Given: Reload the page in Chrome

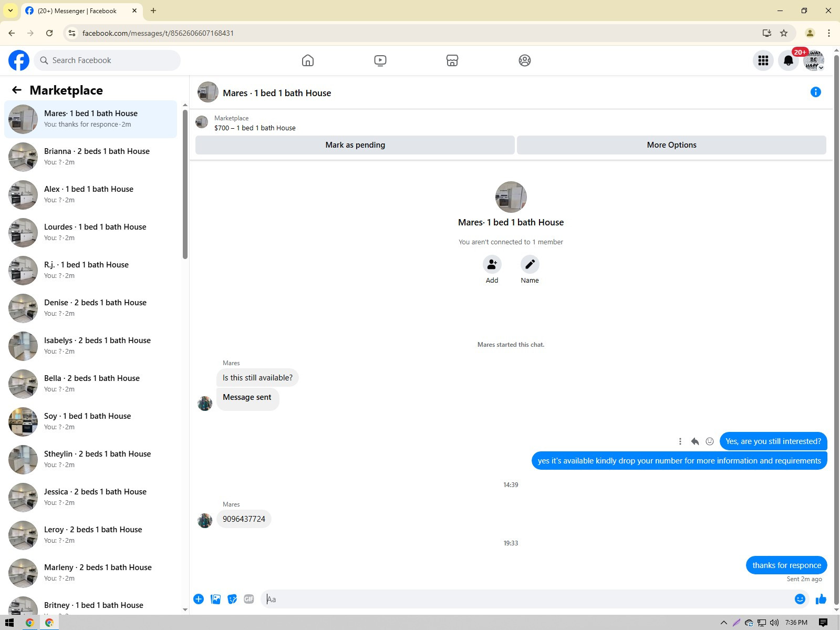Looking at the screenshot, I should click(x=49, y=33).
